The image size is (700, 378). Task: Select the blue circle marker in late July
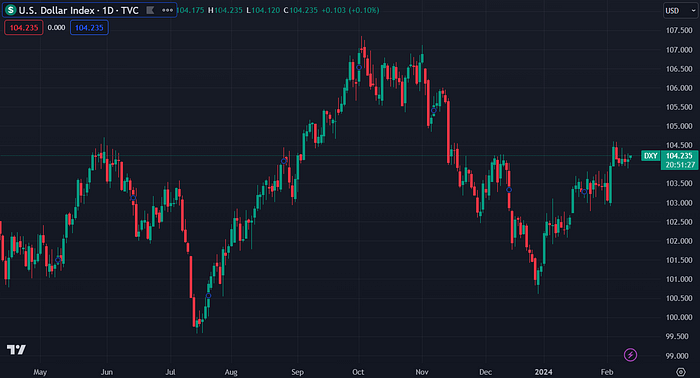208,295
